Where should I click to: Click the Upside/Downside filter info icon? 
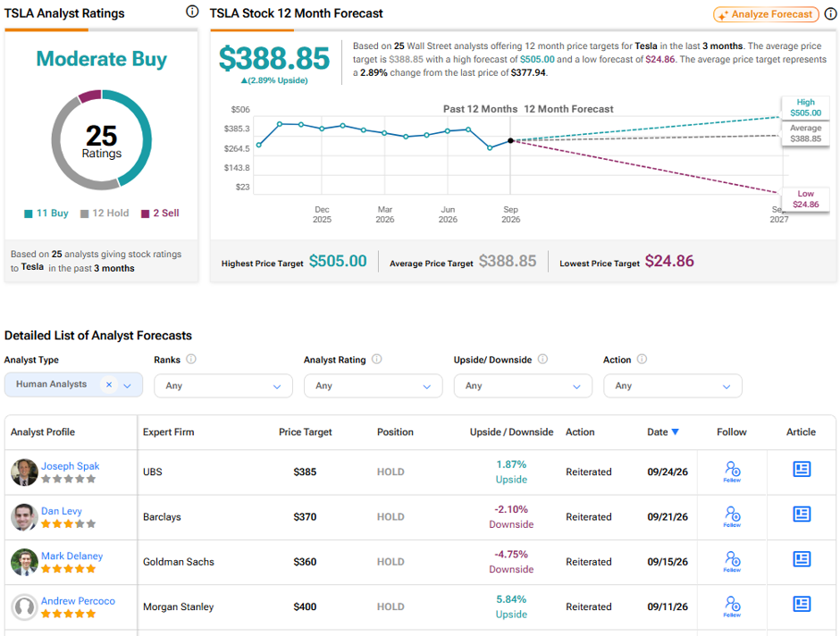542,359
